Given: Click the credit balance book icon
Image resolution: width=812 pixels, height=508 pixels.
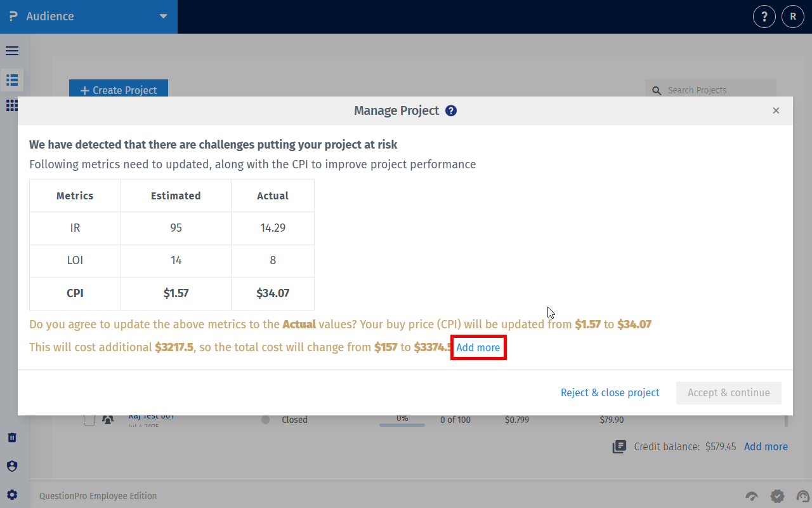Looking at the screenshot, I should tap(619, 446).
